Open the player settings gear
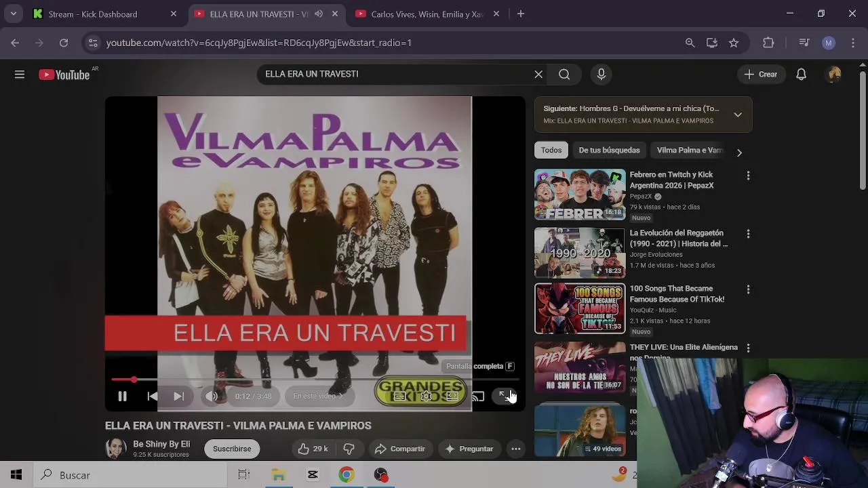The image size is (868, 488). [x=426, y=396]
